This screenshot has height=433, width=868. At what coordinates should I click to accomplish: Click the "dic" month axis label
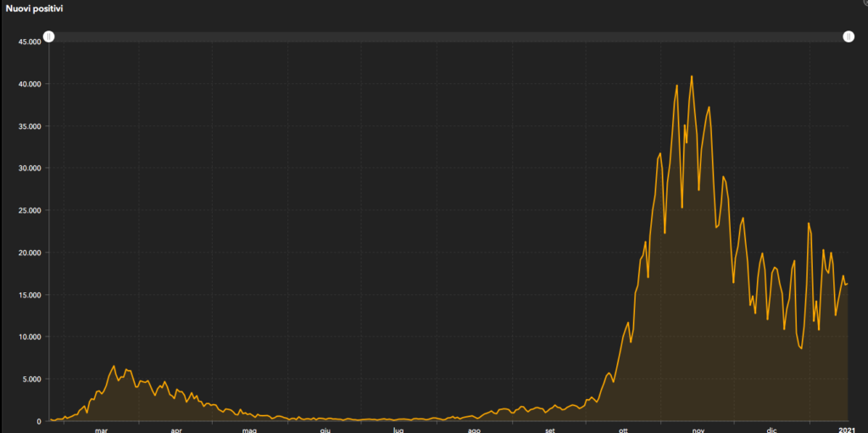coord(771,430)
